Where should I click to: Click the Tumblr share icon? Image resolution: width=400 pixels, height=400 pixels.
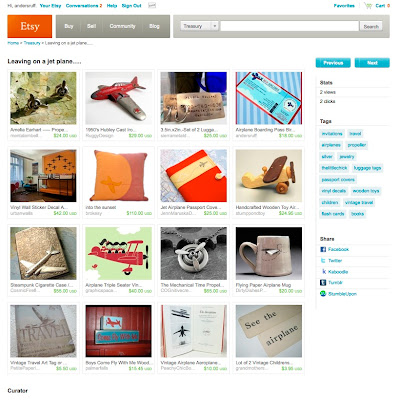pos(323,283)
